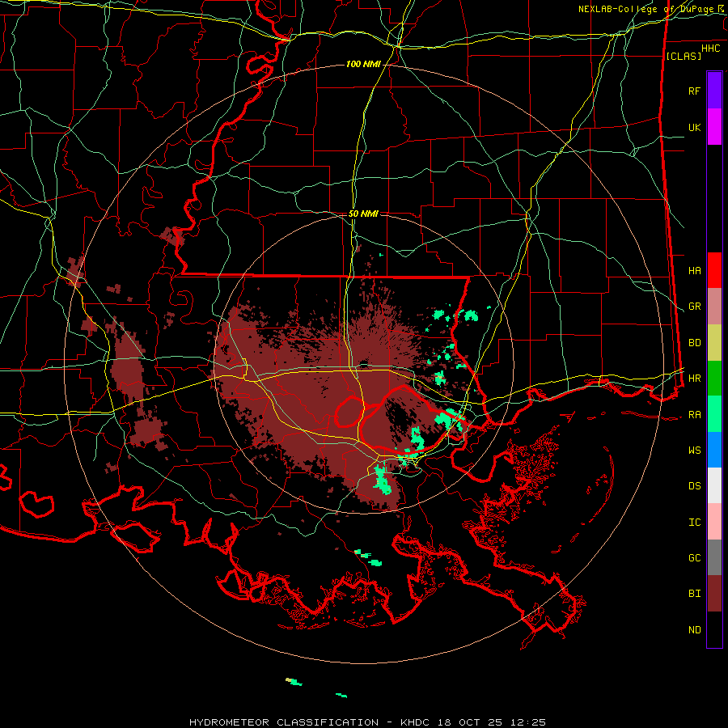Click the RF purple color swatch

click(x=714, y=91)
